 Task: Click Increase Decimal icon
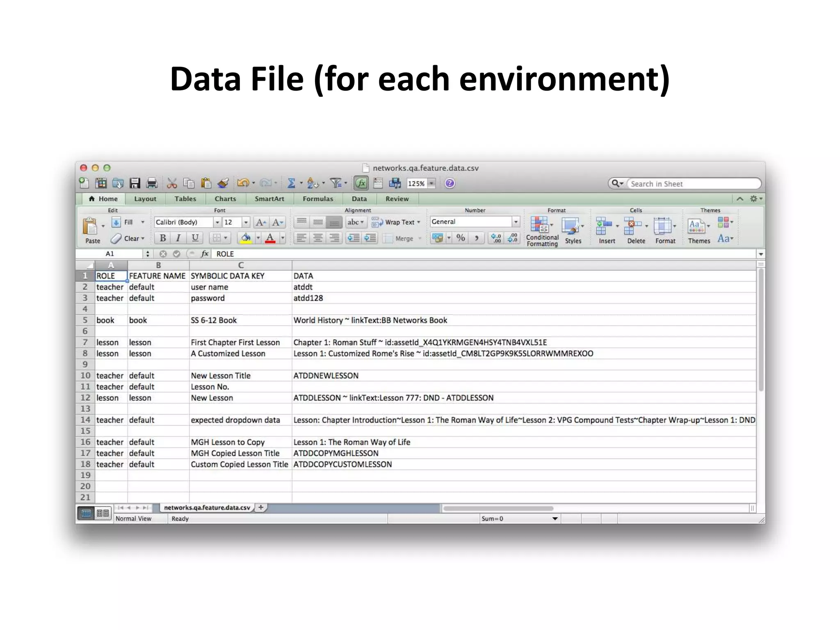496,238
